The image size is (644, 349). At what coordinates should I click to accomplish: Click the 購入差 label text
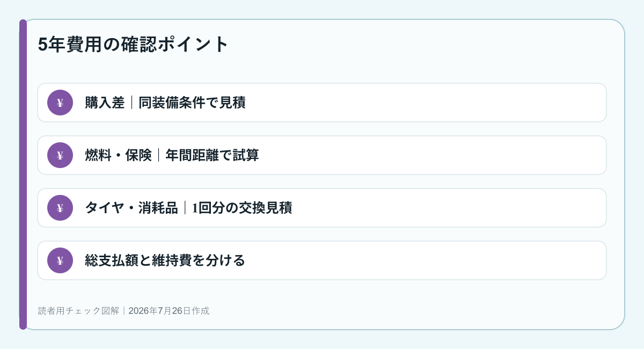coord(105,103)
